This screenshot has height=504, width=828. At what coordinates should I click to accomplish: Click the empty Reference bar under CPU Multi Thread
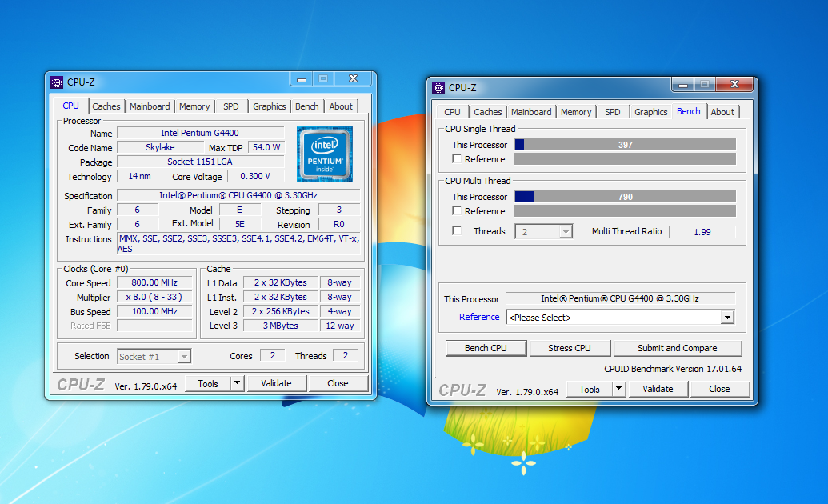626,210
